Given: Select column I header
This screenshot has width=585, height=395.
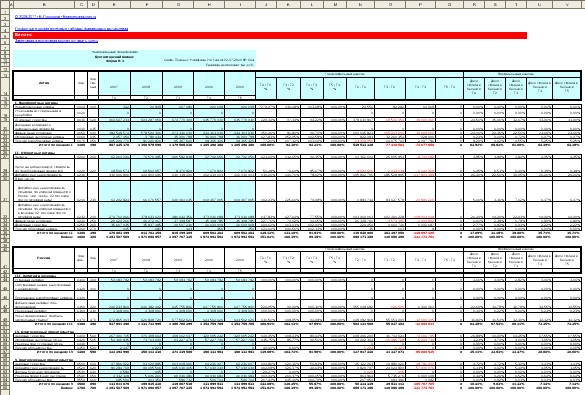Looking at the screenshot, I should click(240, 4).
